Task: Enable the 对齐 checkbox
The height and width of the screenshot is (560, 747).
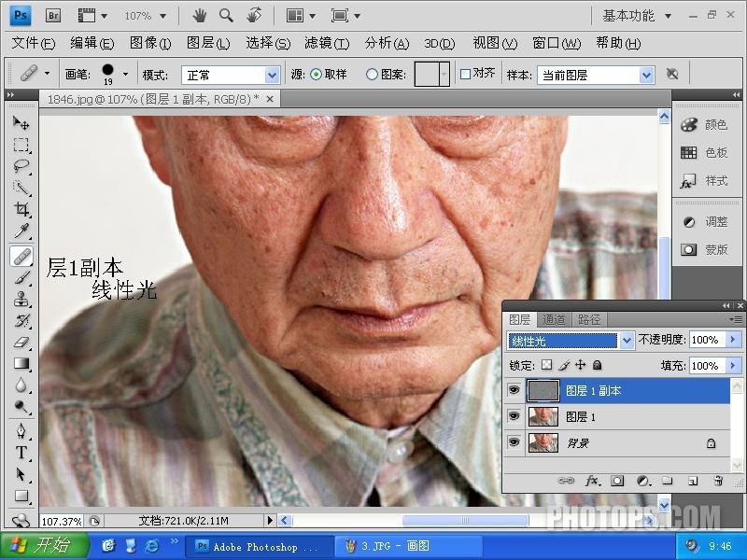Action: pyautogui.click(x=465, y=74)
